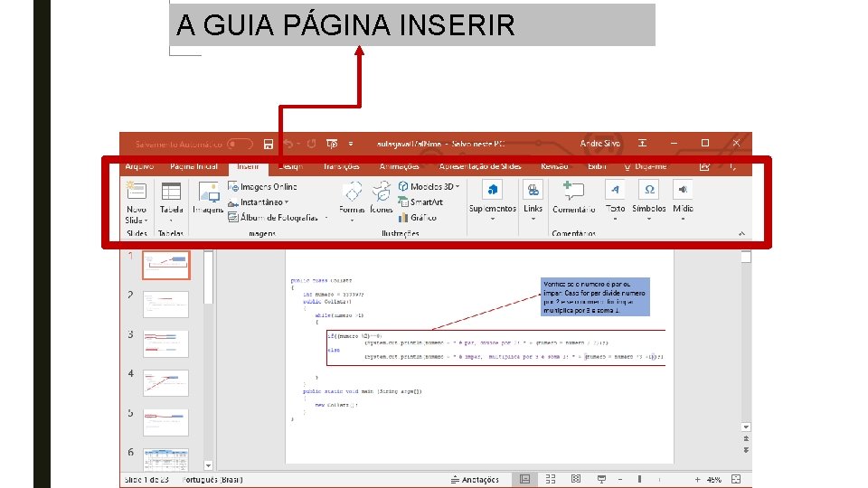This screenshot has height=488, width=868.
Task: Collapse the ribbon with chevron
Action: pos(741,233)
